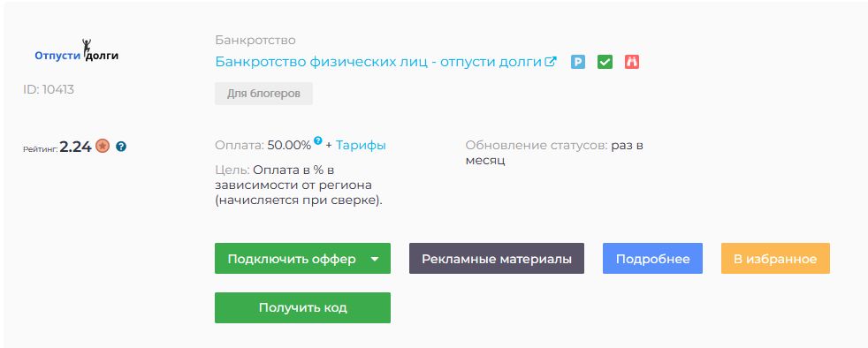Viewport: 868px width, 348px height.
Task: Click the blue Подробнее button
Action: click(652, 259)
